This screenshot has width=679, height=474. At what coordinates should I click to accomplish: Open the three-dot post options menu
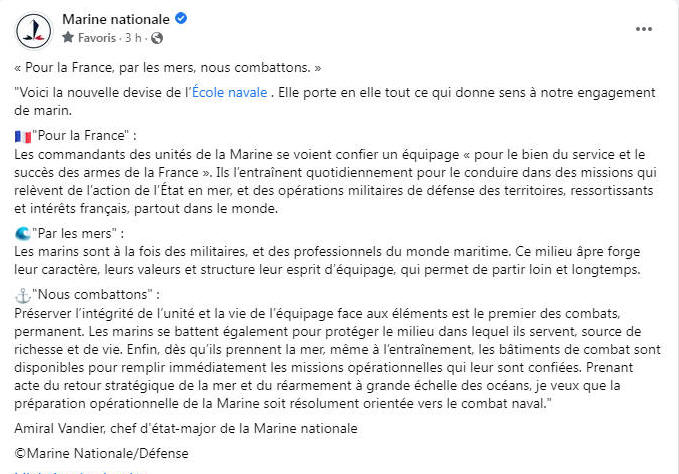tap(644, 29)
